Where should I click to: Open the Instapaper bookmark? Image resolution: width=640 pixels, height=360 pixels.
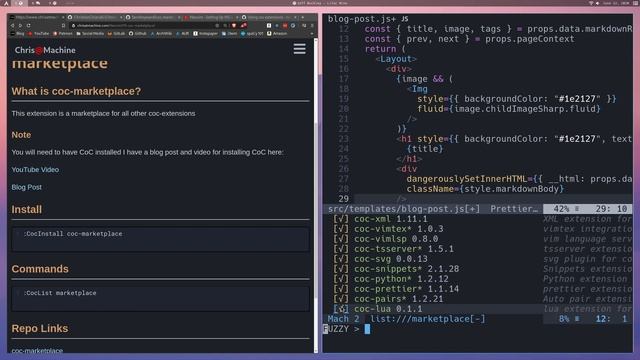tap(205, 33)
